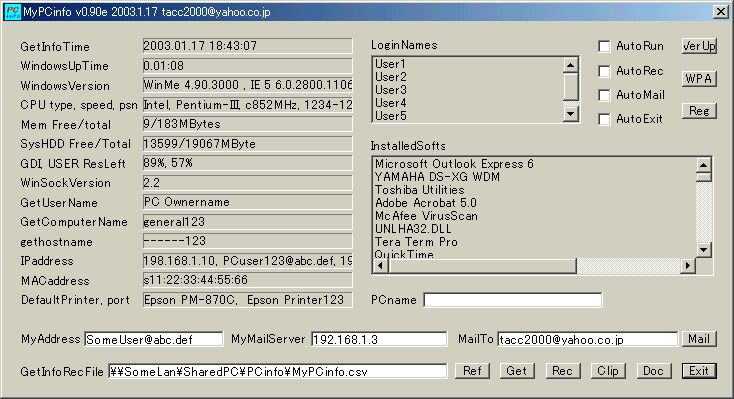Click LoginNames list scroll down arrow
This screenshot has width=734, height=399.
(570, 113)
